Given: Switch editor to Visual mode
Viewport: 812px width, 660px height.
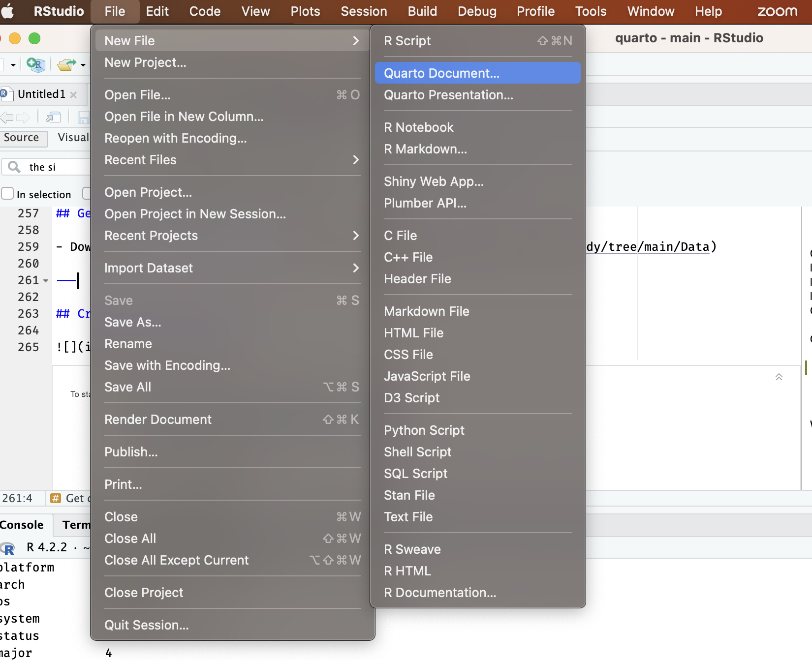Looking at the screenshot, I should pos(73,138).
